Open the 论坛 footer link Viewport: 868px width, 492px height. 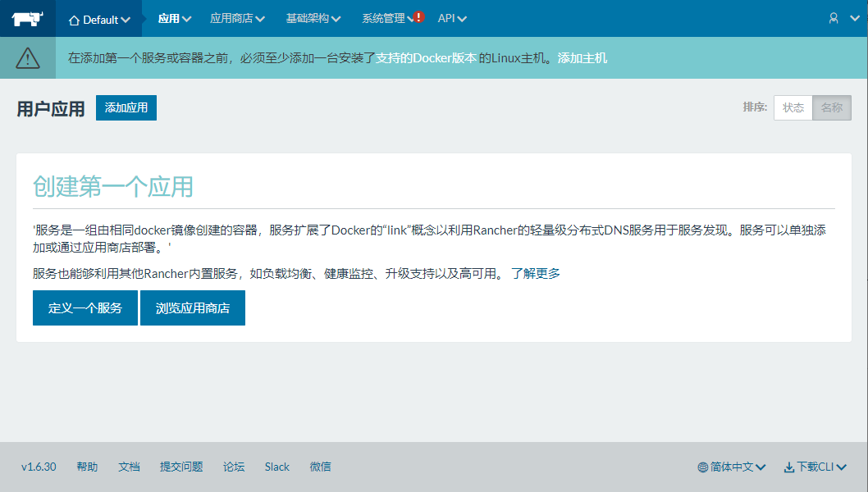tap(234, 467)
